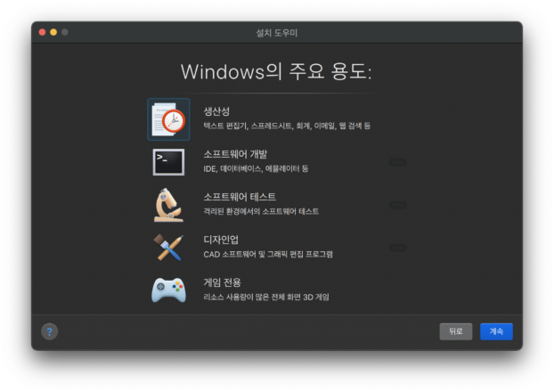Screen dimensions: 554x392
Task: Select the 게임 전용 option title
Action: (222, 282)
